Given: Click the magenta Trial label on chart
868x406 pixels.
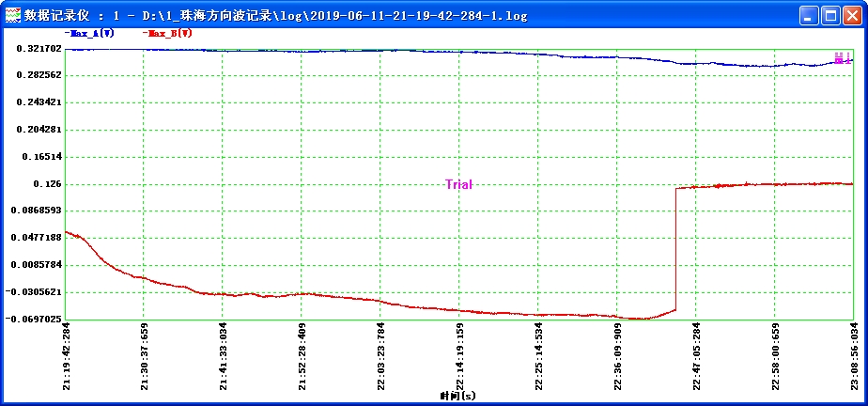Looking at the screenshot, I should tap(458, 185).
